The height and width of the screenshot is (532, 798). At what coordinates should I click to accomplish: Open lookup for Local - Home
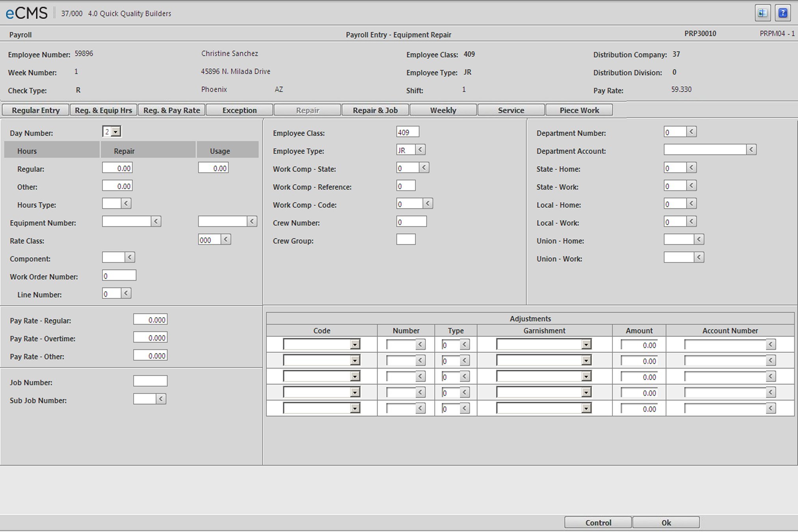pos(692,204)
